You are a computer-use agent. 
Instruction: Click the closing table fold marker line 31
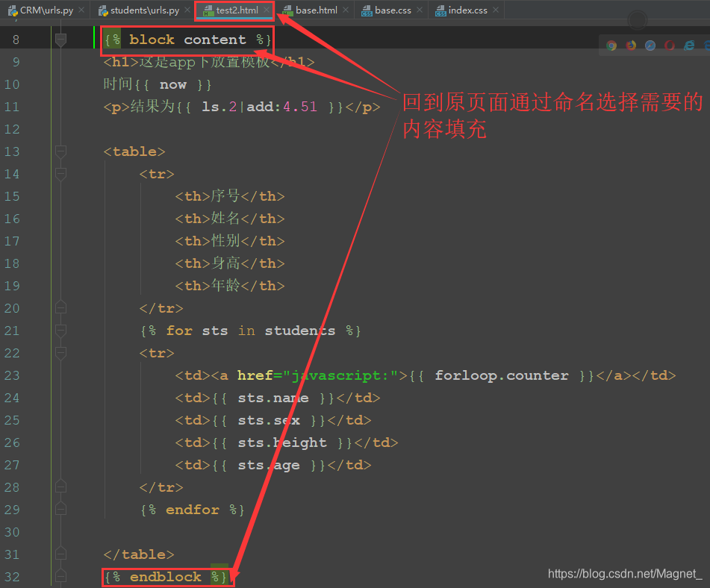(x=60, y=554)
